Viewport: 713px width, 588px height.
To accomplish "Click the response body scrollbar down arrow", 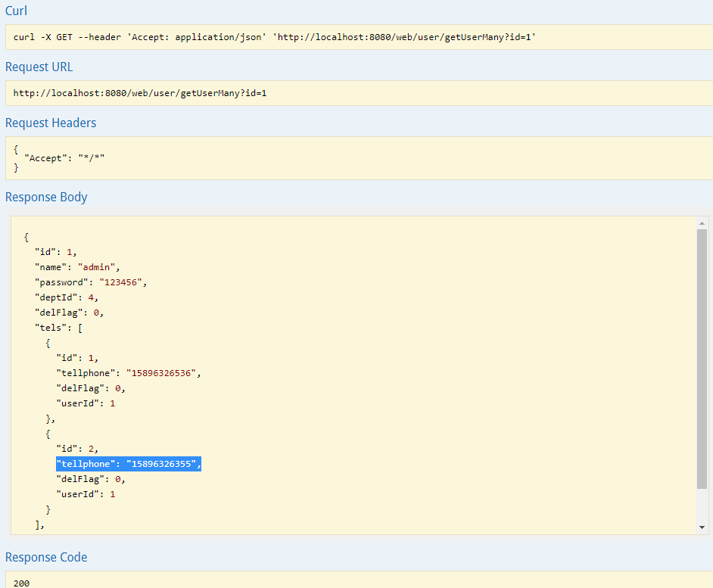I will coord(702,527).
